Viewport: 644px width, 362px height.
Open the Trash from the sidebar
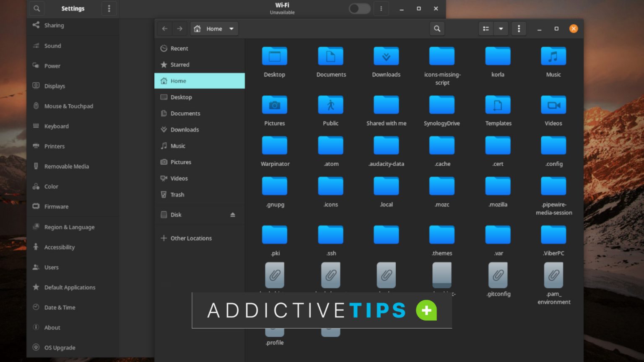177,194
